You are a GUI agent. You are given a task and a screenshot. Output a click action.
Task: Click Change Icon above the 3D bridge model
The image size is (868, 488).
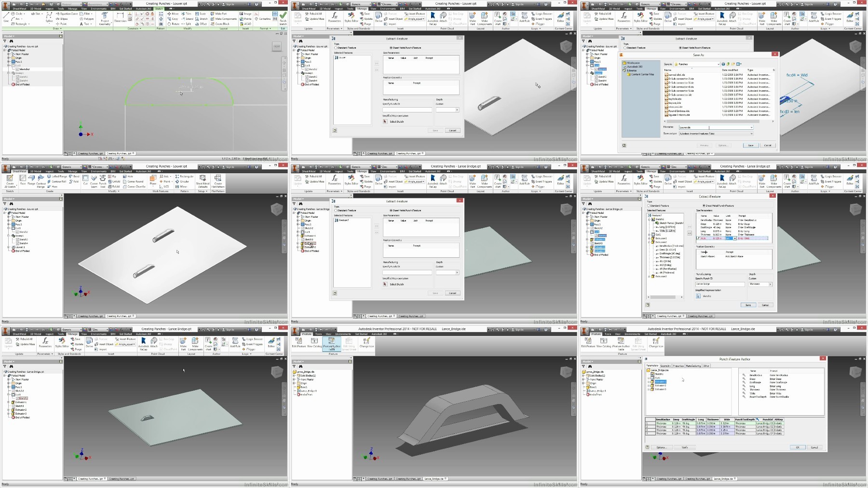pos(366,343)
